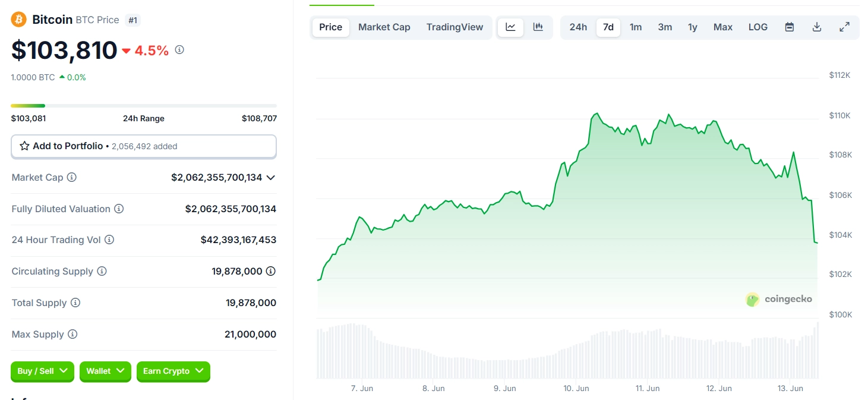Image resolution: width=868 pixels, height=400 pixels.
Task: Click the 4.5% price change
Action: (146, 51)
